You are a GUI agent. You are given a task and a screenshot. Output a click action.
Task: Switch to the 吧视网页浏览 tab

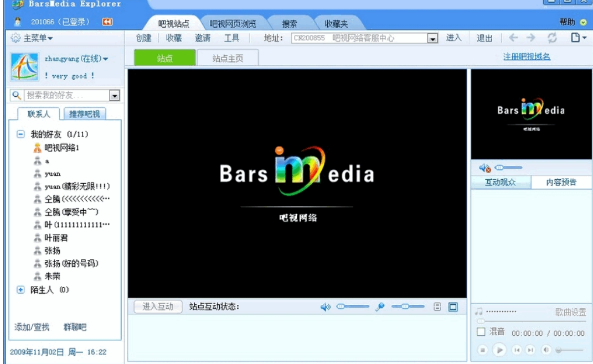tap(233, 24)
